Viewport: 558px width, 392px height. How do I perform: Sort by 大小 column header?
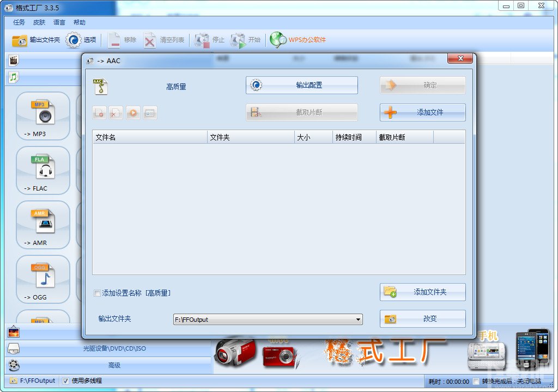tap(313, 137)
